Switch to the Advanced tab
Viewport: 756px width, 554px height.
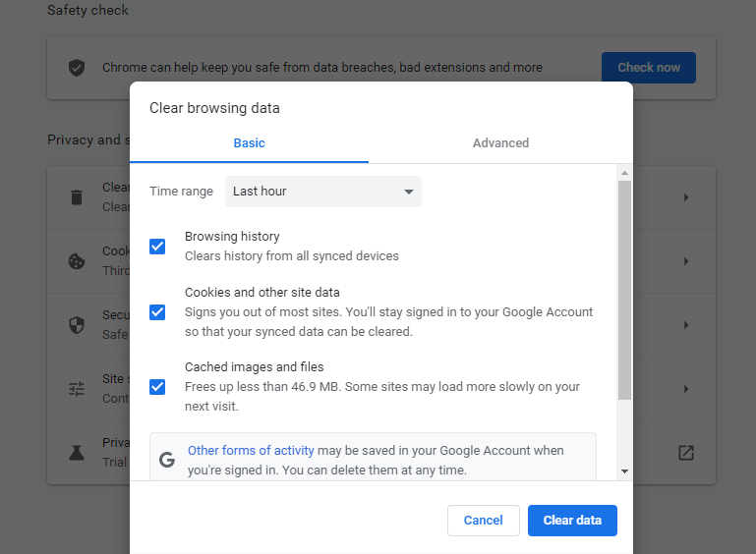tap(500, 143)
